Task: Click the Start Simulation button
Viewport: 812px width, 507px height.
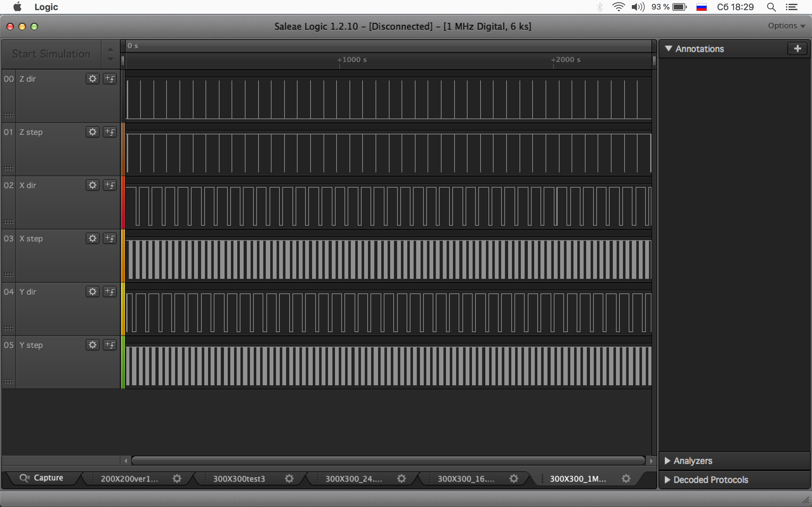Action: point(51,54)
